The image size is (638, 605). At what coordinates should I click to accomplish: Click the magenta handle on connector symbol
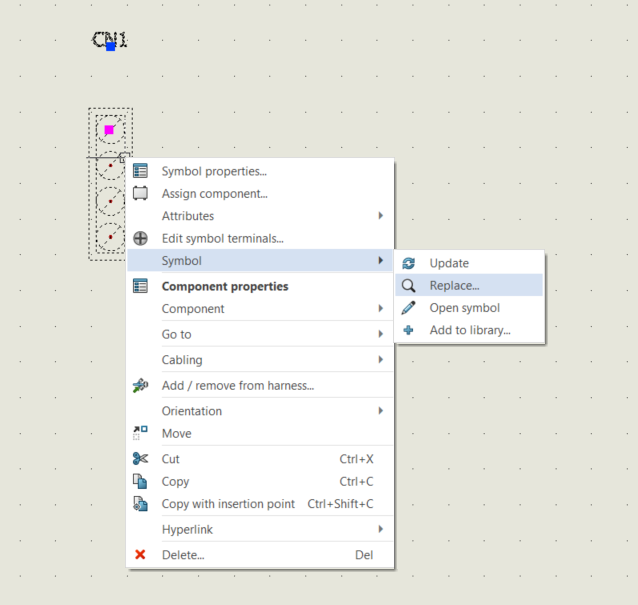(x=109, y=130)
